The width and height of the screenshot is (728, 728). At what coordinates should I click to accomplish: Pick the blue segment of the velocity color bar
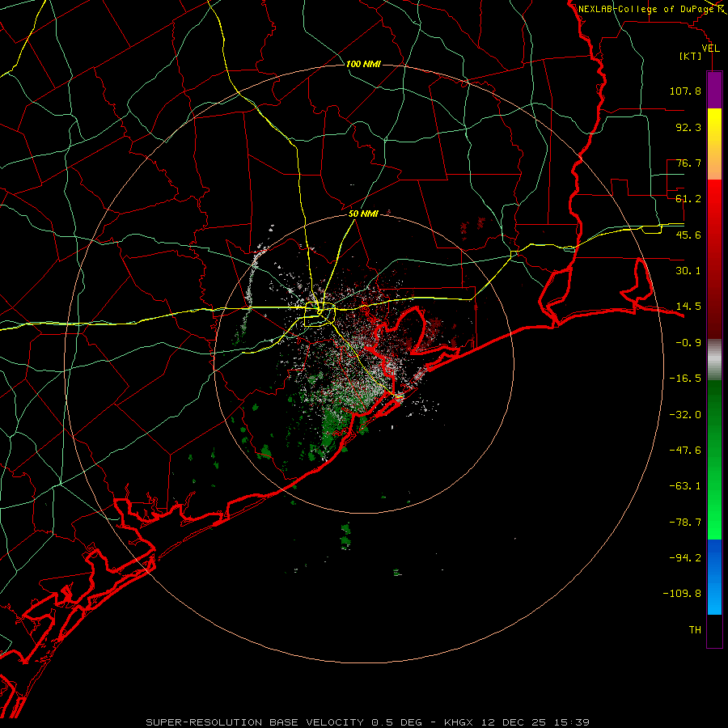[x=714, y=577]
